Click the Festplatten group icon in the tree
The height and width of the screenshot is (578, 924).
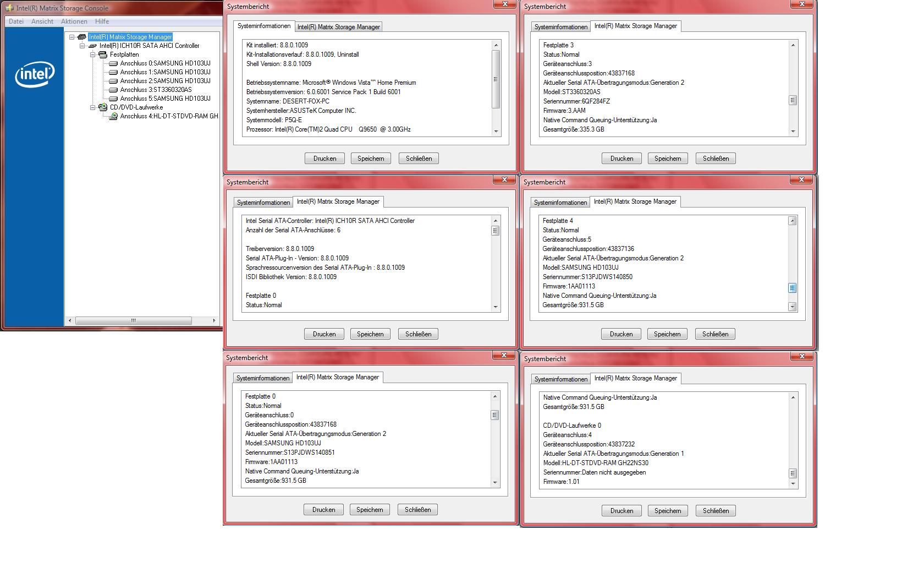(103, 54)
